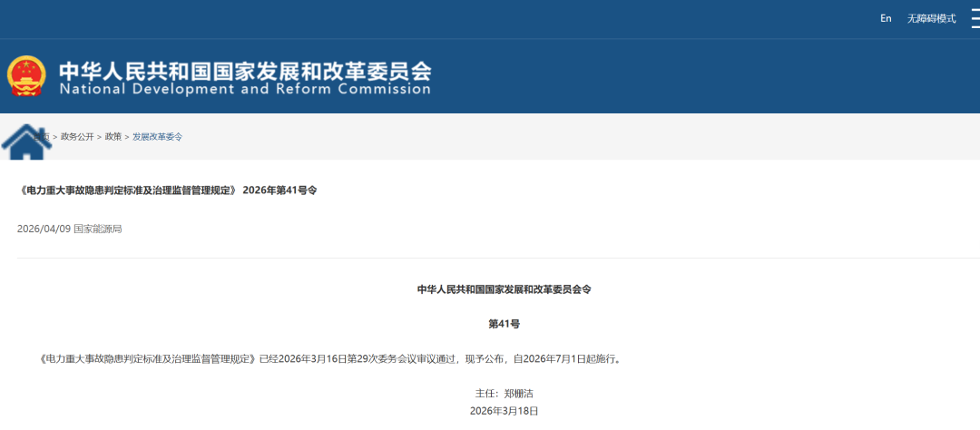The width and height of the screenshot is (980, 430).
Task: Click the paragraph mentioning 第29次委务会议审议通过
Action: click(x=330, y=359)
